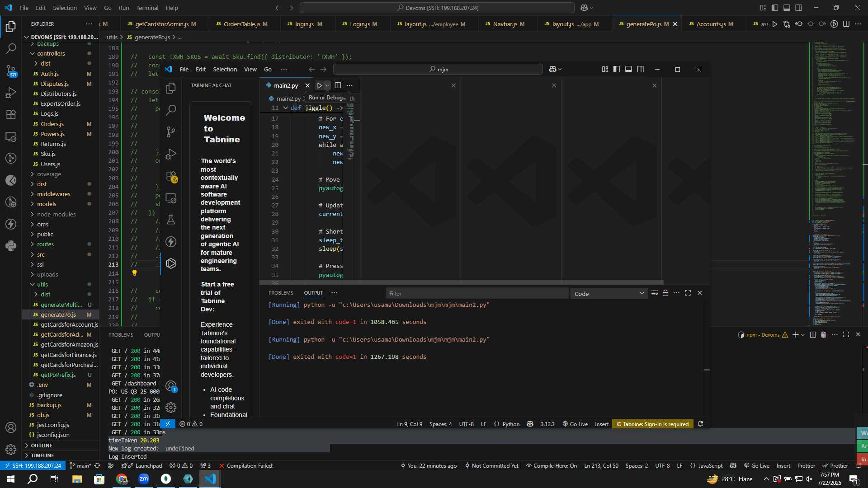Open Extensions view in Devoms activity bar

pyautogui.click(x=11, y=114)
